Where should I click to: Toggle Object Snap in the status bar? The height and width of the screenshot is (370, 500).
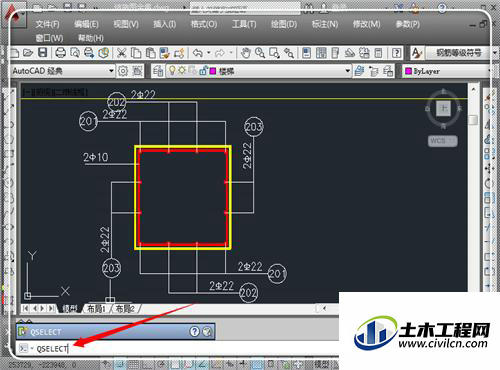(176, 364)
